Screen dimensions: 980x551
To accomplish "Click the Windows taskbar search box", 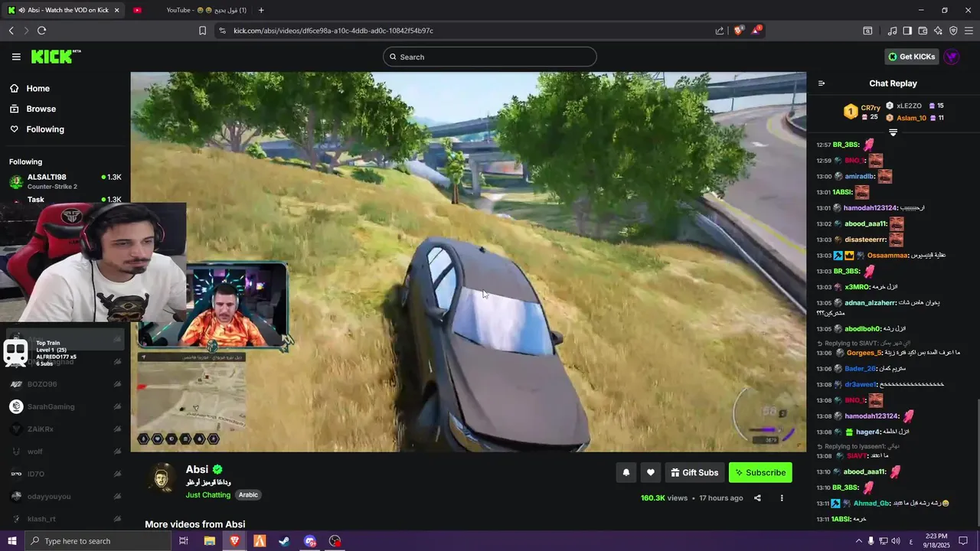I will click(x=97, y=541).
